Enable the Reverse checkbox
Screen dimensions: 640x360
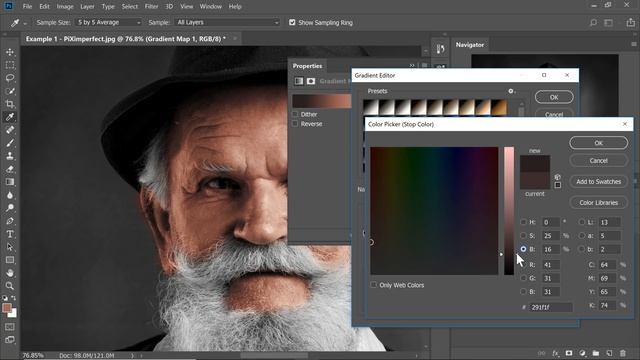pos(295,124)
